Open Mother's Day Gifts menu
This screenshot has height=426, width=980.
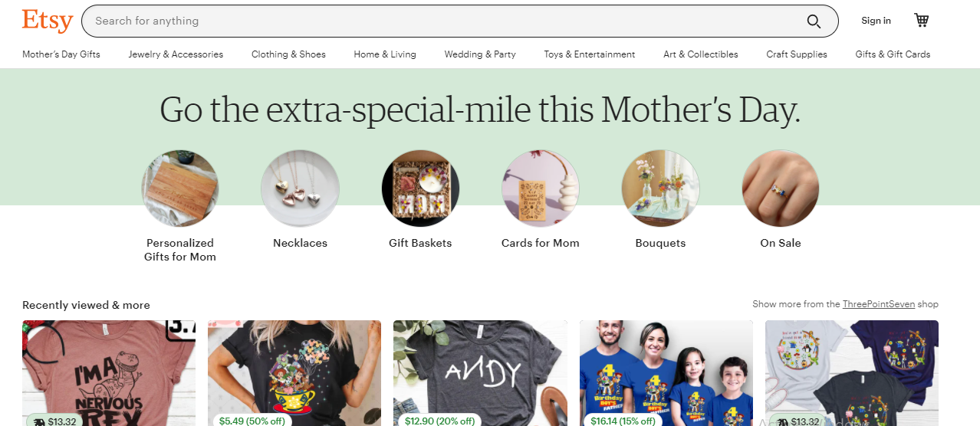[61, 54]
